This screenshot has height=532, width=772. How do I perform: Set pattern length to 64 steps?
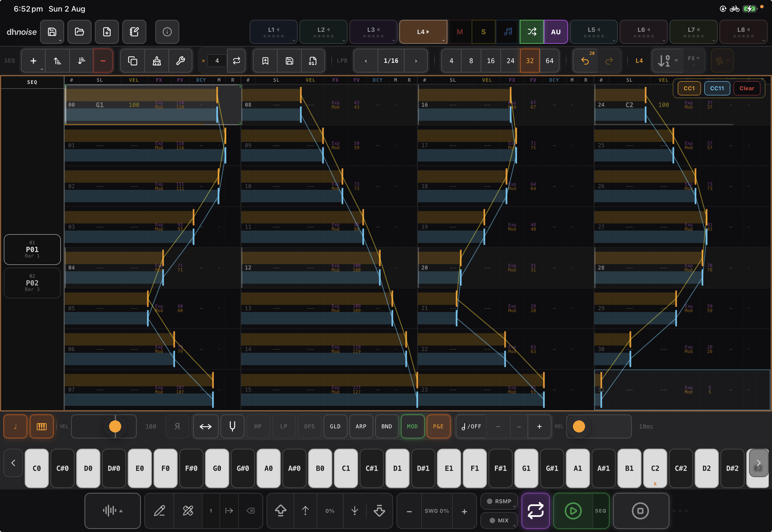pos(549,61)
